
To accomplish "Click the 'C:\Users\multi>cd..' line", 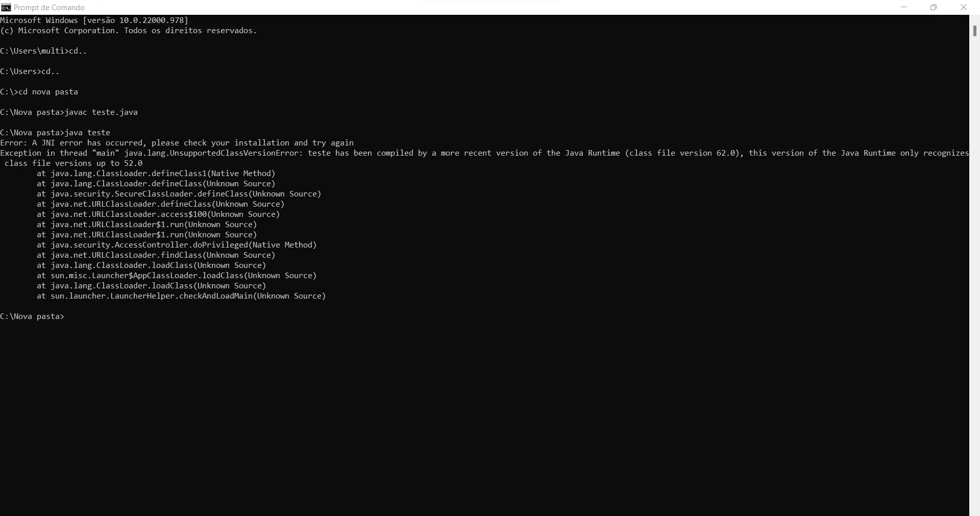I will coord(43,51).
